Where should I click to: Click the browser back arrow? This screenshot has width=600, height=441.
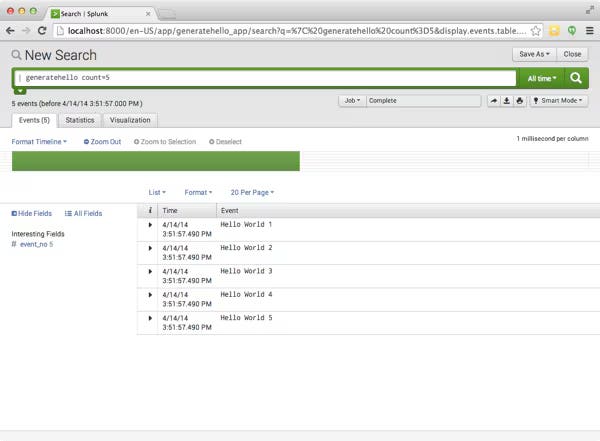9,31
